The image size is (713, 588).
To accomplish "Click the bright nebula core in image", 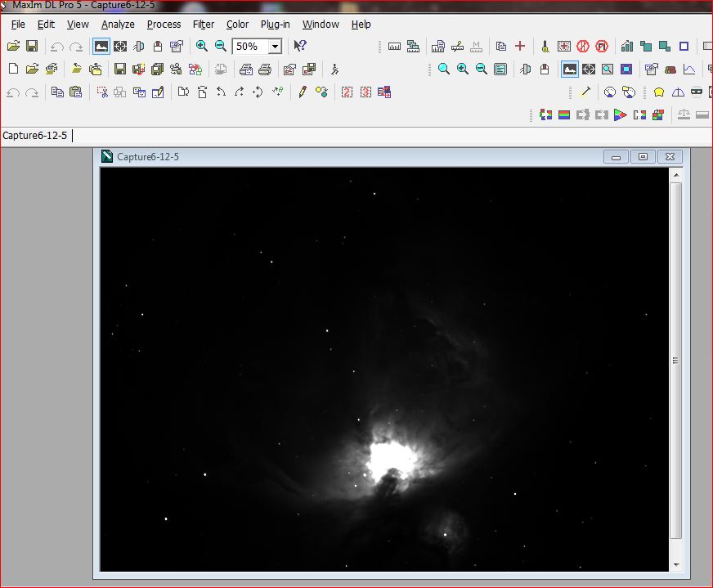I will [391, 456].
